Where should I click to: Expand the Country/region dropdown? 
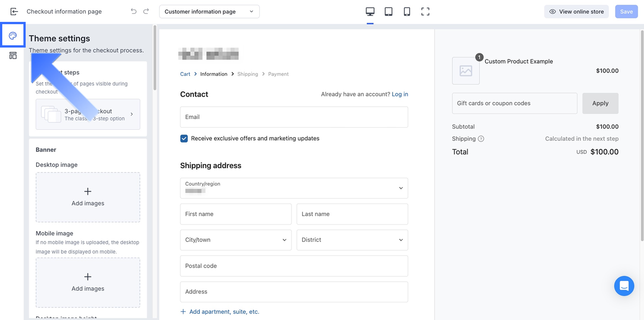tap(294, 188)
